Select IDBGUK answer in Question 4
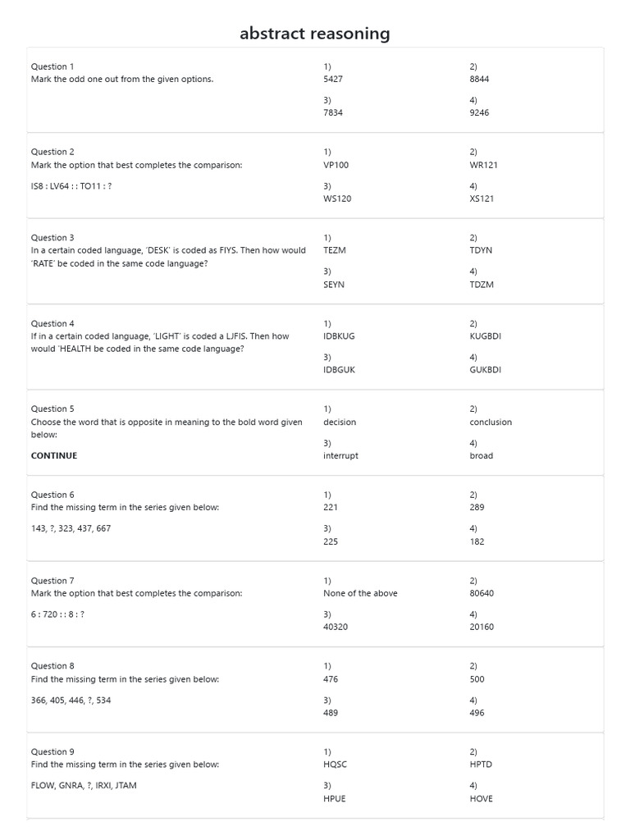The width and height of the screenshot is (630, 840). [339, 370]
